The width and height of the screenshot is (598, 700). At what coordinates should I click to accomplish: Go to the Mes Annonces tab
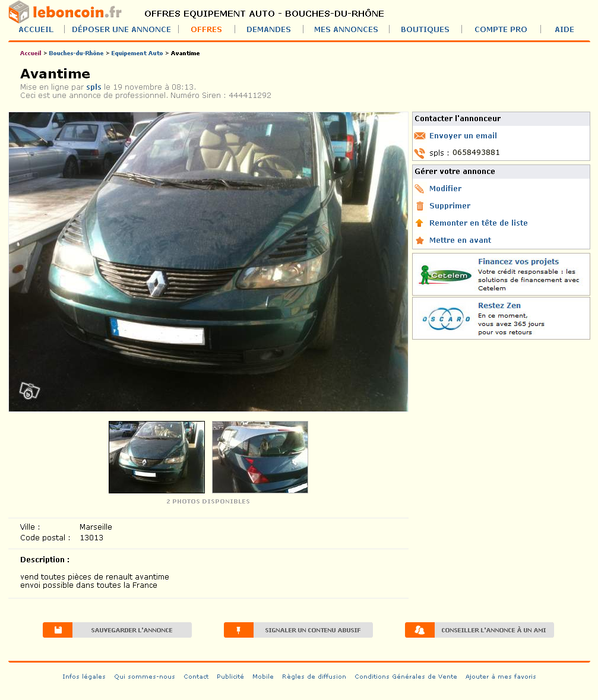[346, 30]
